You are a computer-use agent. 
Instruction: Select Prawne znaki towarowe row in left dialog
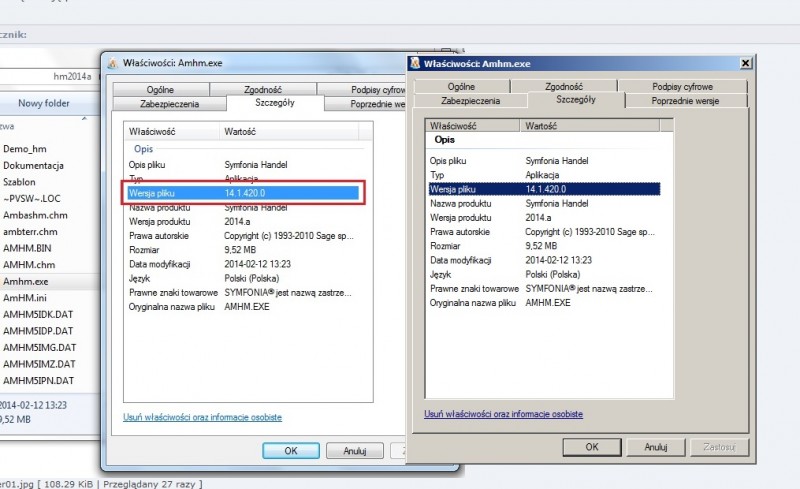(x=242, y=293)
